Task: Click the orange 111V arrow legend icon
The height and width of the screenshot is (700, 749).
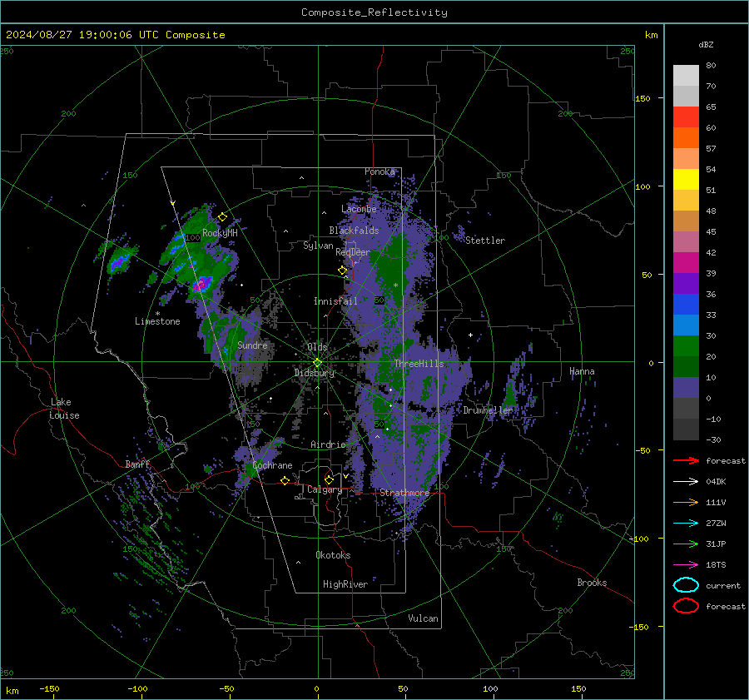Action: click(686, 502)
